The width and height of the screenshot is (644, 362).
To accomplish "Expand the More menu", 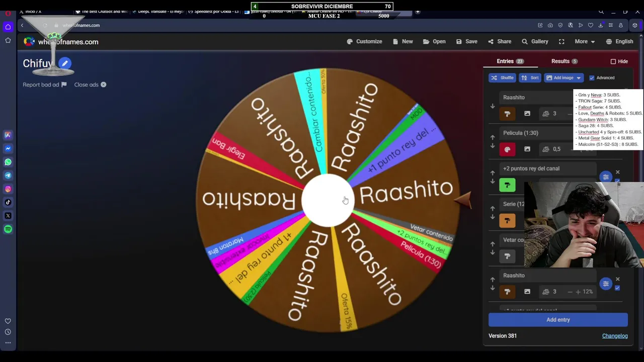I will click(585, 42).
